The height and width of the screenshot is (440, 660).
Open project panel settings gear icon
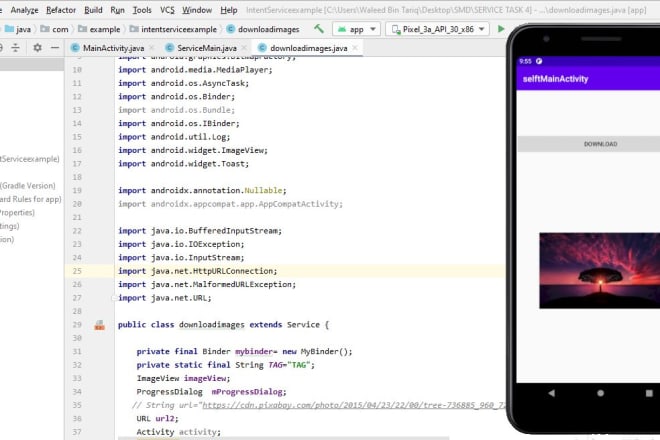37,48
